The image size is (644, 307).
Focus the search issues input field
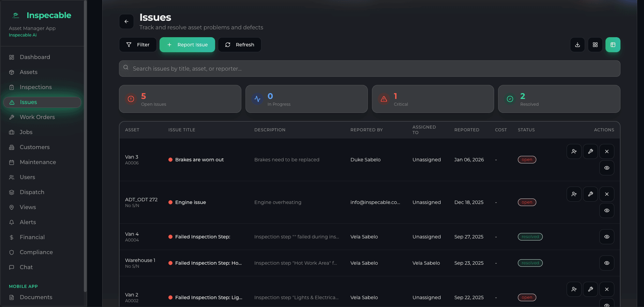370,69
